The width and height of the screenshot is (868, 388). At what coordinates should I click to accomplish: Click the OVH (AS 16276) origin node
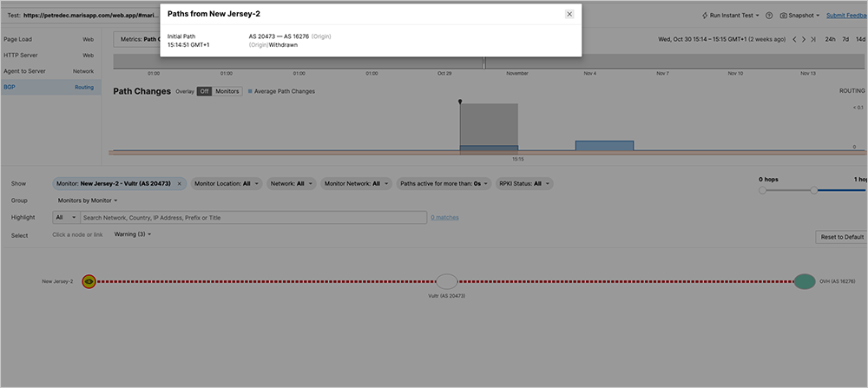click(x=805, y=281)
